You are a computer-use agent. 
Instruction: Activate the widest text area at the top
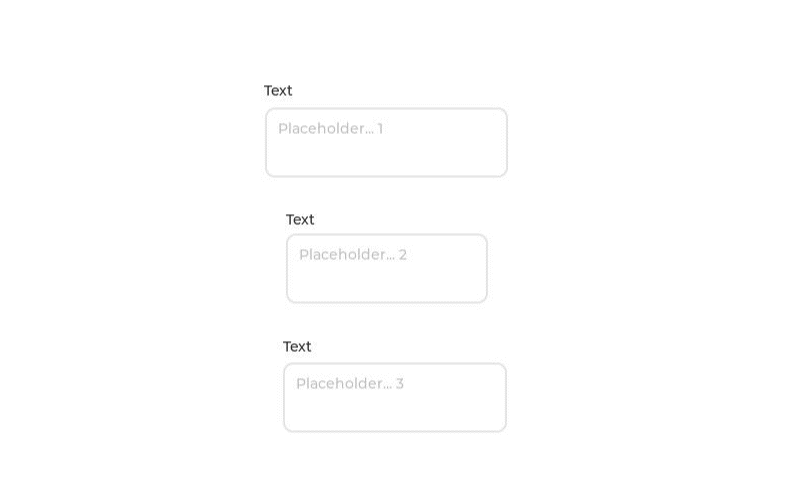coord(386,142)
